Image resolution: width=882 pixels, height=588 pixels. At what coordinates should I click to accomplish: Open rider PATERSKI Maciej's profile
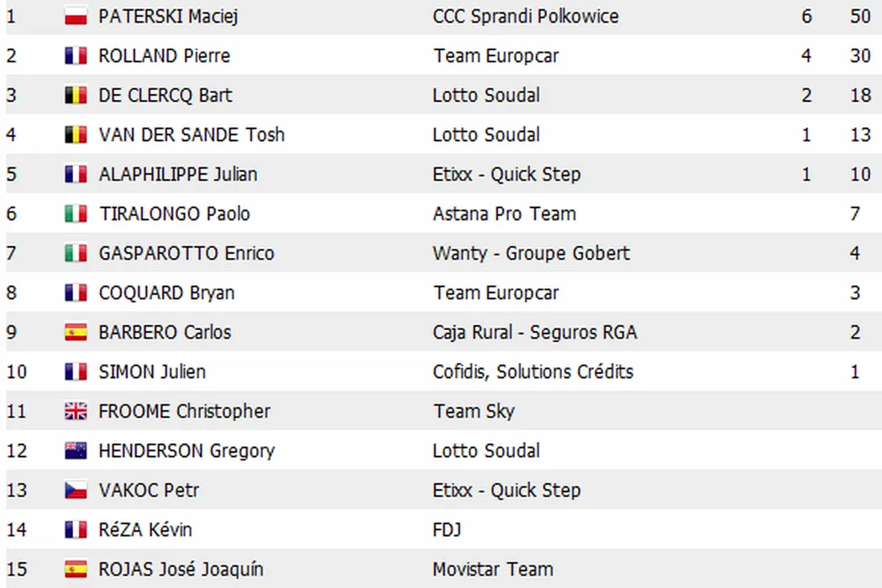coord(168,16)
